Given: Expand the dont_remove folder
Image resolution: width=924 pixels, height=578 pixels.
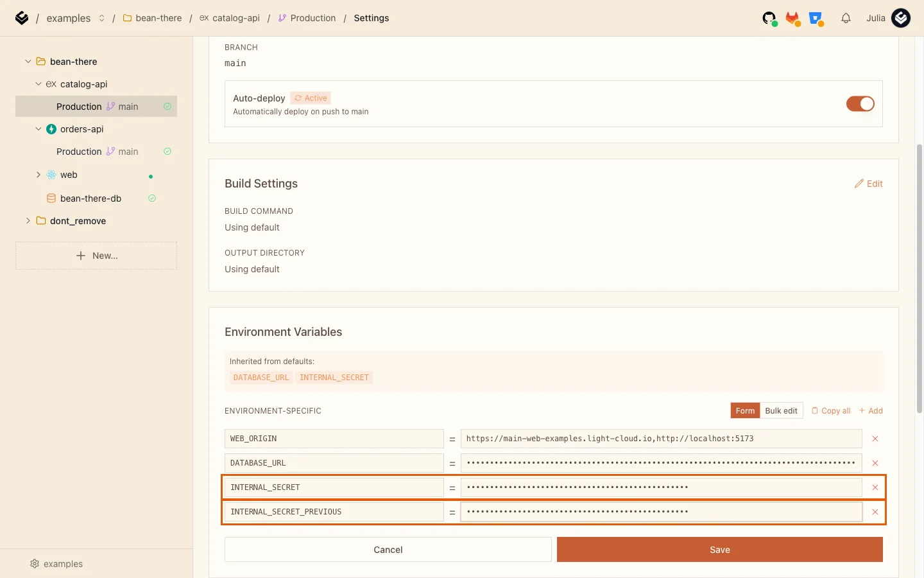Looking at the screenshot, I should (x=28, y=221).
